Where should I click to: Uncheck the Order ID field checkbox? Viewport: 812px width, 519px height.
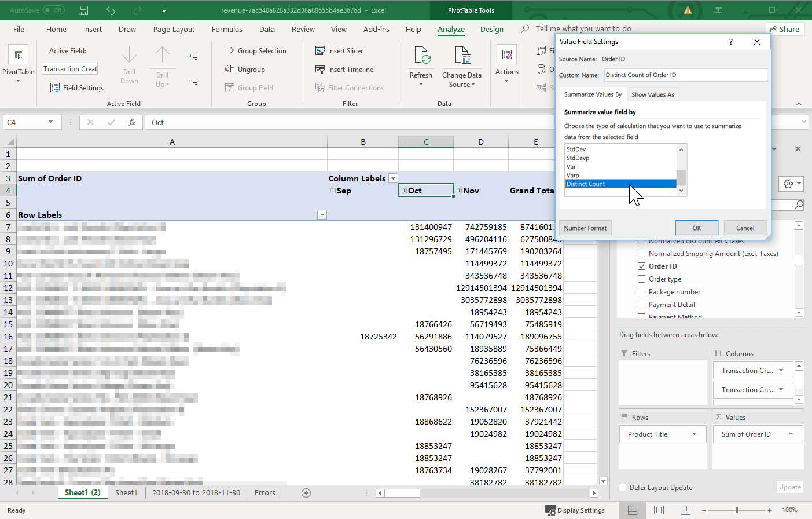coord(641,266)
